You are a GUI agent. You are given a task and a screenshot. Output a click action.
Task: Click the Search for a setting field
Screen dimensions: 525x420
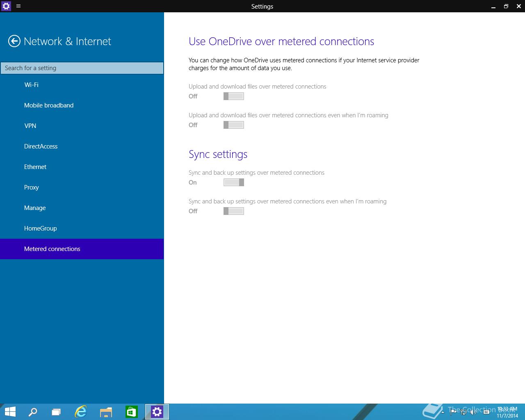coord(82,68)
